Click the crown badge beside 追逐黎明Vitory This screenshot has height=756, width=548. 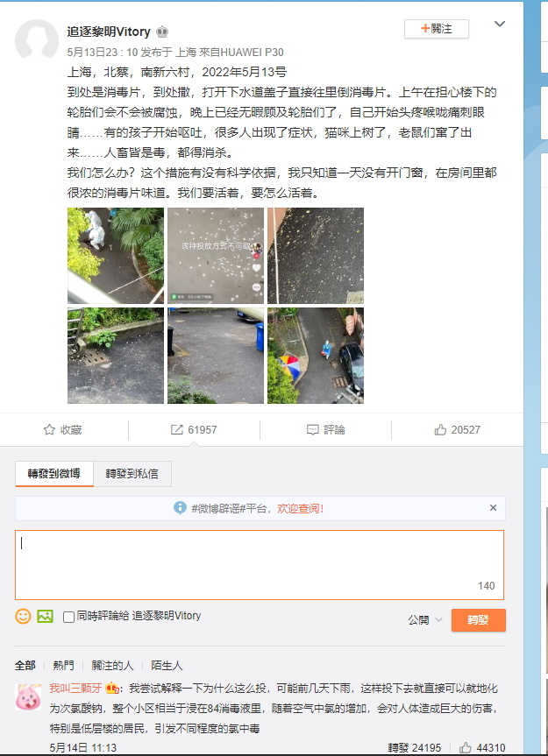tap(162, 32)
